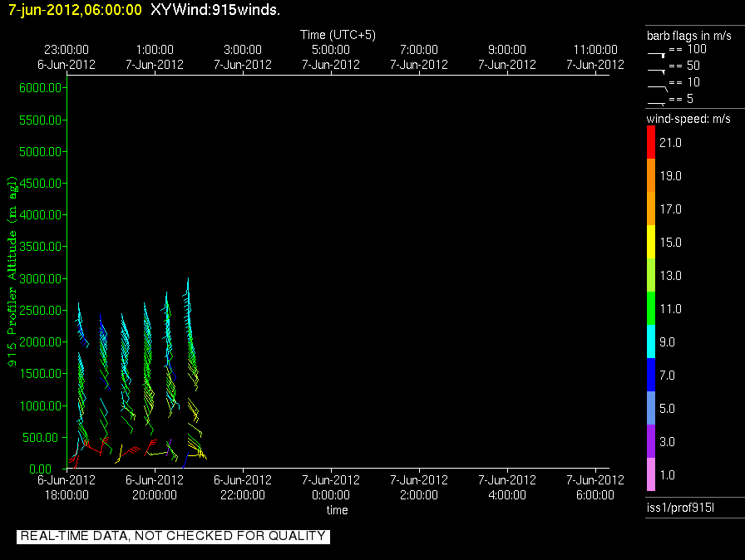Pick the purple 3.0 color bar segment

tap(651, 442)
